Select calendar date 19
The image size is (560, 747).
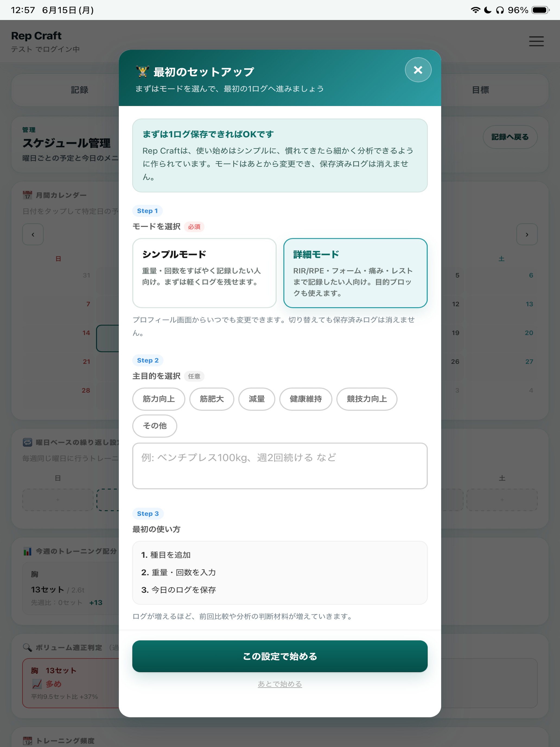pyautogui.click(x=455, y=333)
